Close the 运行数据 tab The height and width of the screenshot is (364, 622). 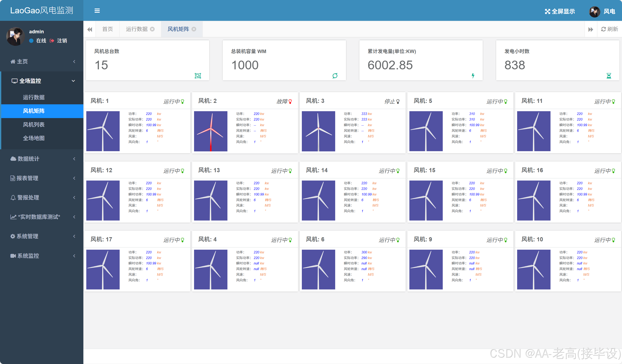152,29
